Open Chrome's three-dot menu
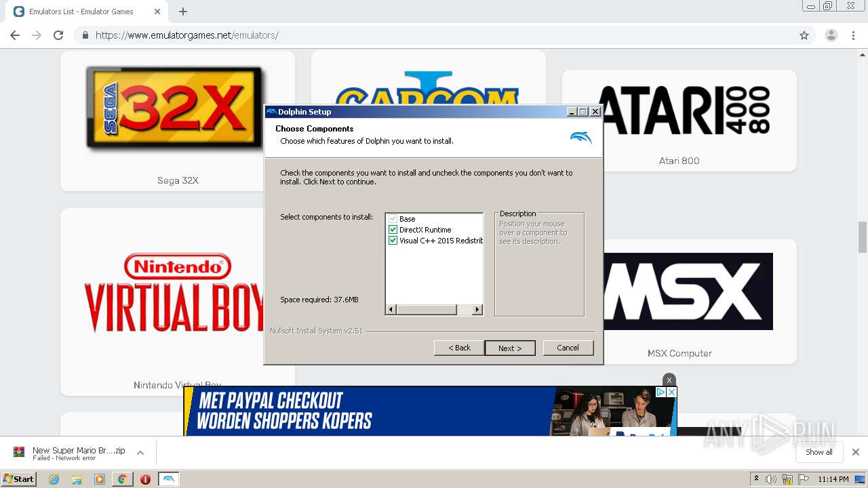868x488 pixels. (x=854, y=35)
